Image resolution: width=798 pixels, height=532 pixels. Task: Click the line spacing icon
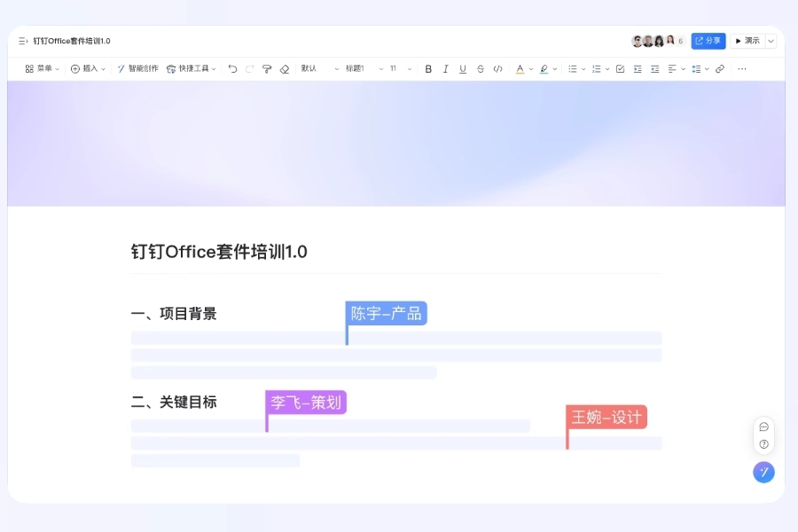pos(696,69)
